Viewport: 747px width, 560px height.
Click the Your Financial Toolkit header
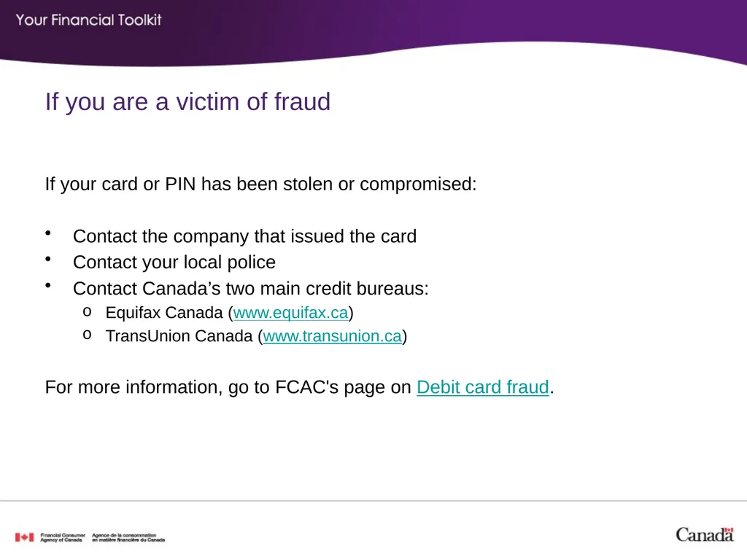click(88, 20)
